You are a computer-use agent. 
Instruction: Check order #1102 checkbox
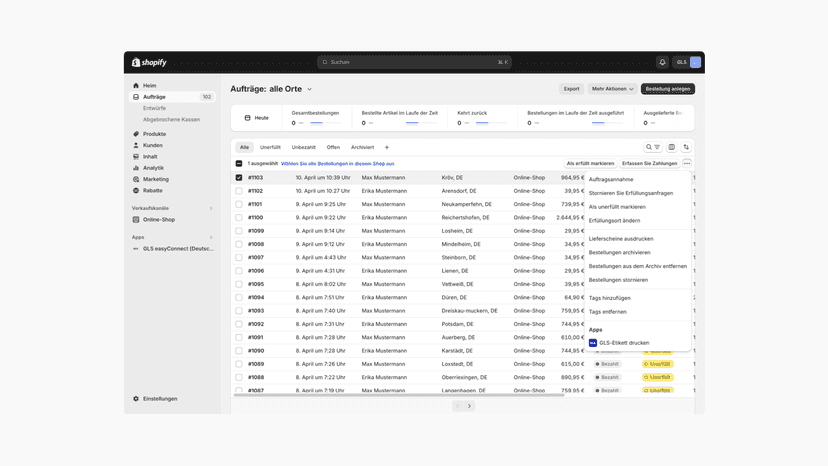[x=239, y=191]
